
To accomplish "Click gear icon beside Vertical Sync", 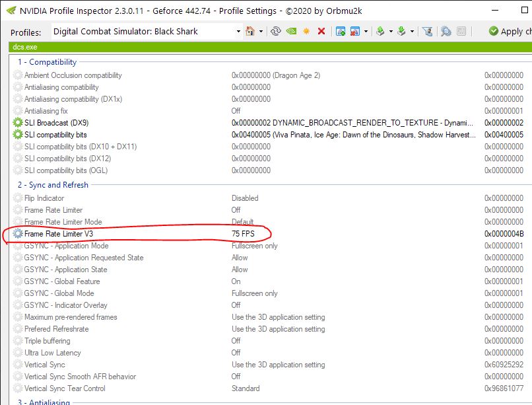I will pos(18,364).
